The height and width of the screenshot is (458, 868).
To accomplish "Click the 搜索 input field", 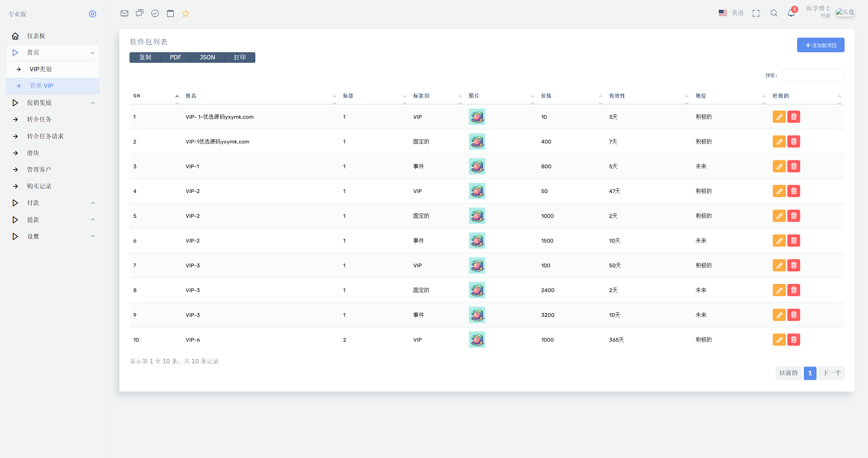I will [x=813, y=75].
